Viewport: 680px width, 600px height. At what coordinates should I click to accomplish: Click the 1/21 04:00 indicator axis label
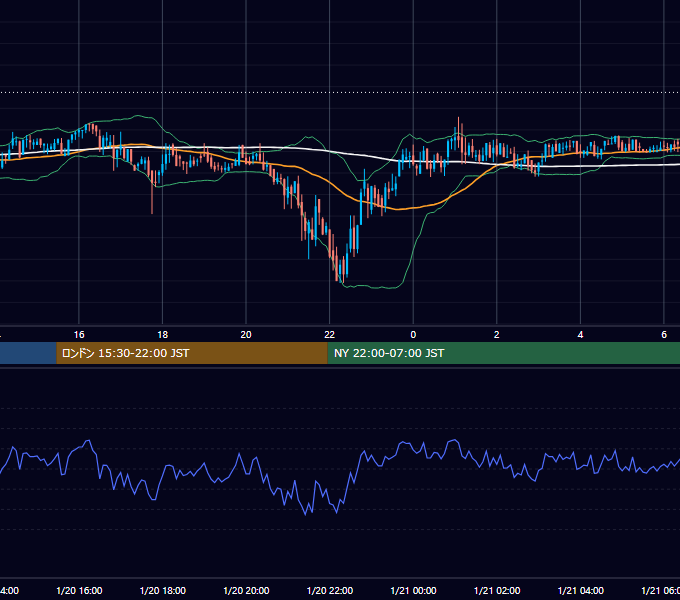pos(581,591)
